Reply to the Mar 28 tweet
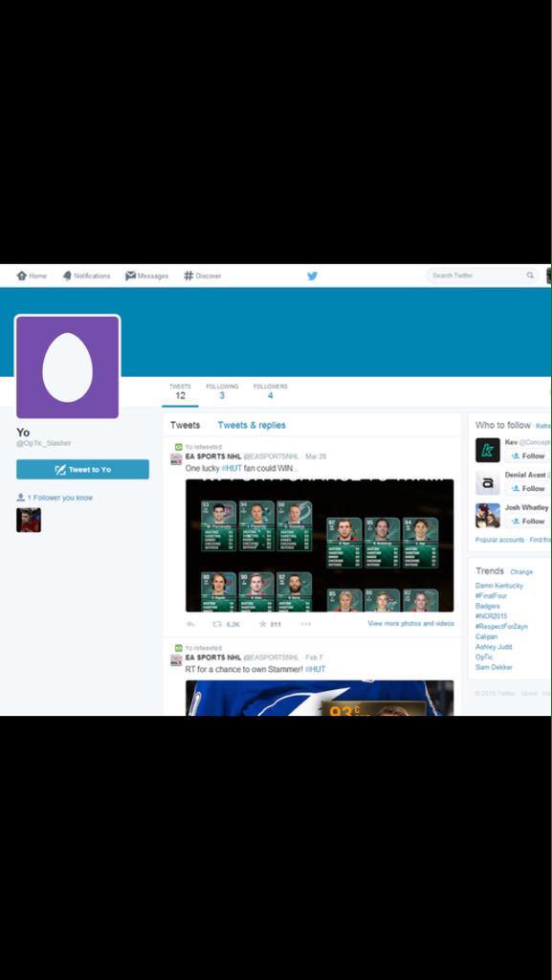The image size is (552, 980). pyautogui.click(x=191, y=624)
